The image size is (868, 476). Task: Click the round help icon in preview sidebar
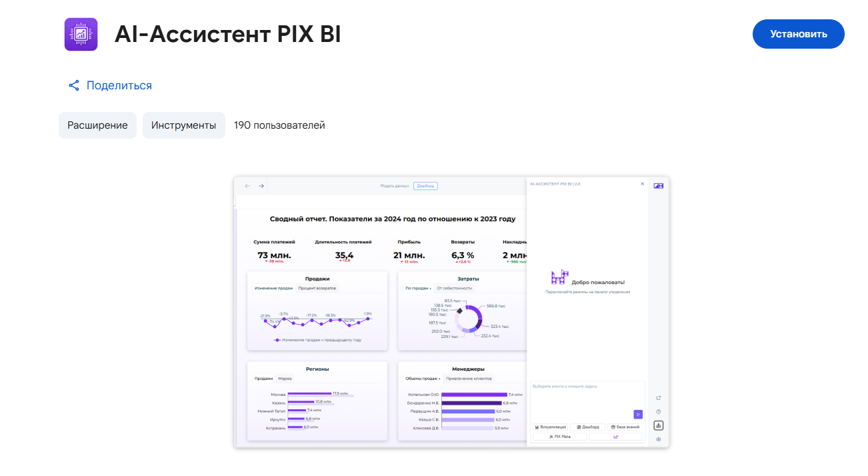(x=659, y=411)
